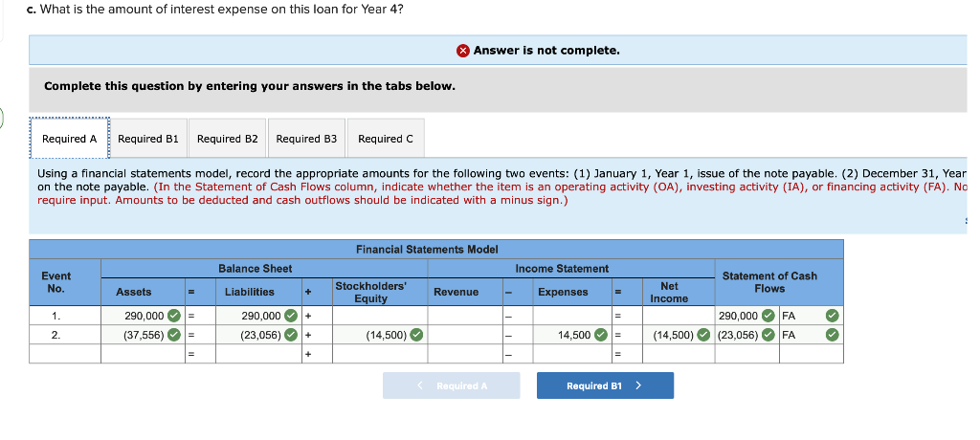This screenshot has height=440, width=980.
Task: Click the Financial Statements Model table title
Action: [x=427, y=250]
